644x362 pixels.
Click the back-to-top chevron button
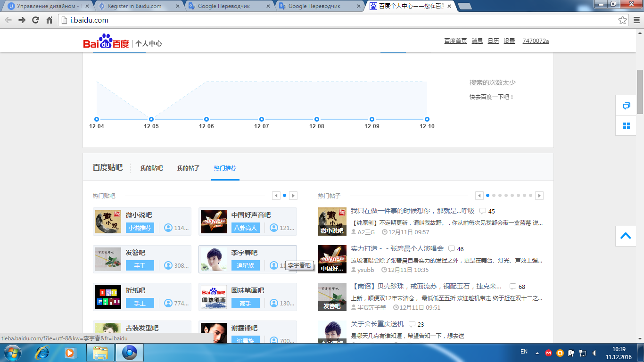(626, 236)
